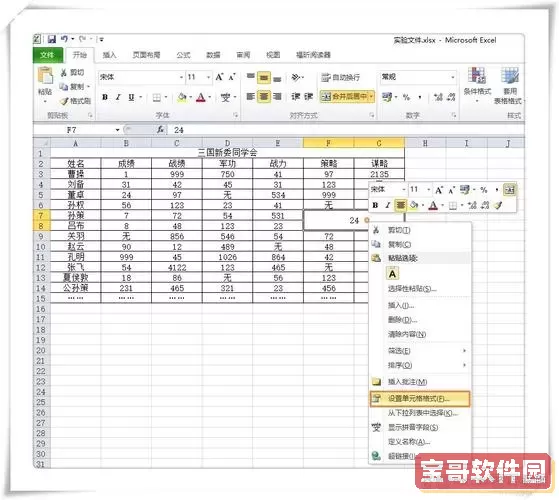Viewport: 559px width, 500px height.
Task: Open the 条件格式 conditional formatting menu
Action: (477, 85)
